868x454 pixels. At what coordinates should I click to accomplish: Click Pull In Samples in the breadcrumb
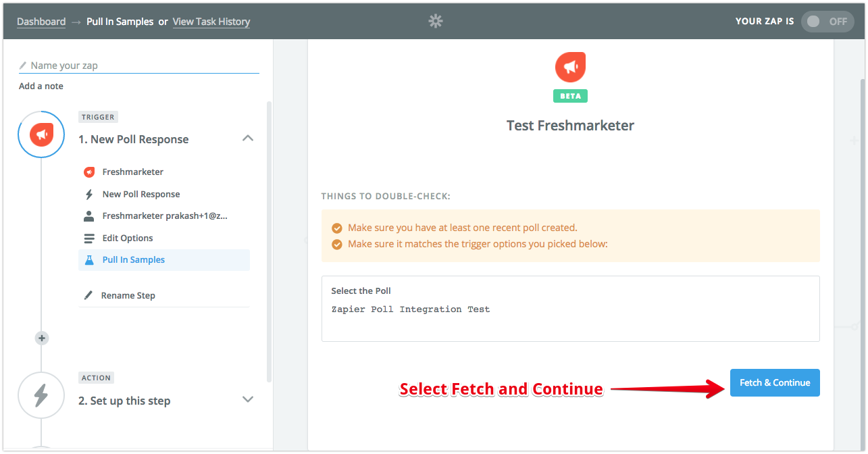click(x=120, y=22)
